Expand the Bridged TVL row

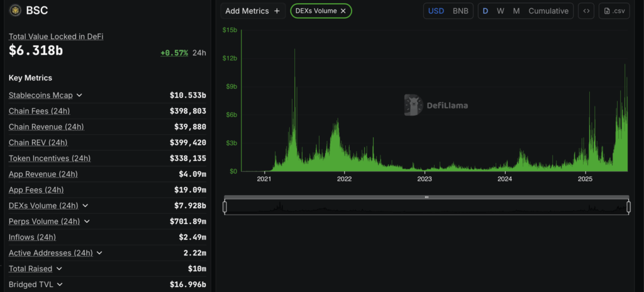pyautogui.click(x=60, y=284)
